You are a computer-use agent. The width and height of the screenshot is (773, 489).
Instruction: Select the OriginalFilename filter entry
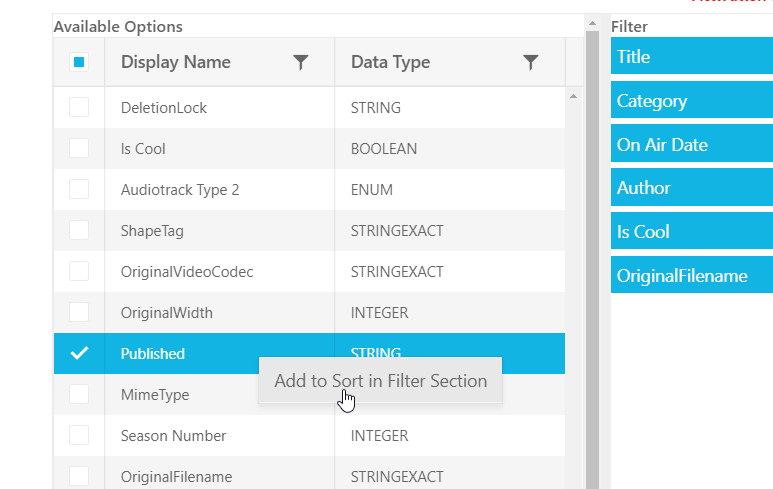coord(691,276)
